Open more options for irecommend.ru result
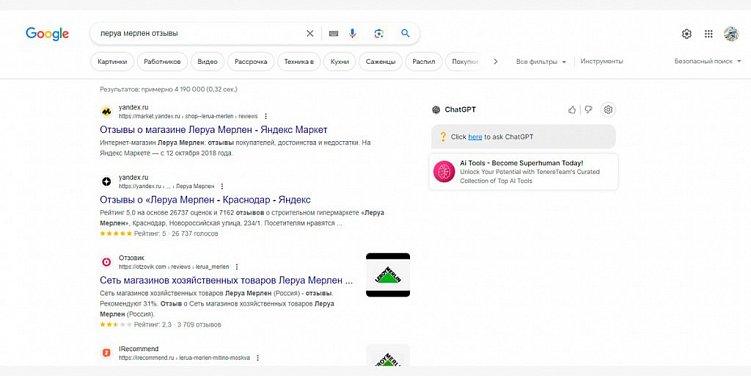 click(x=258, y=358)
